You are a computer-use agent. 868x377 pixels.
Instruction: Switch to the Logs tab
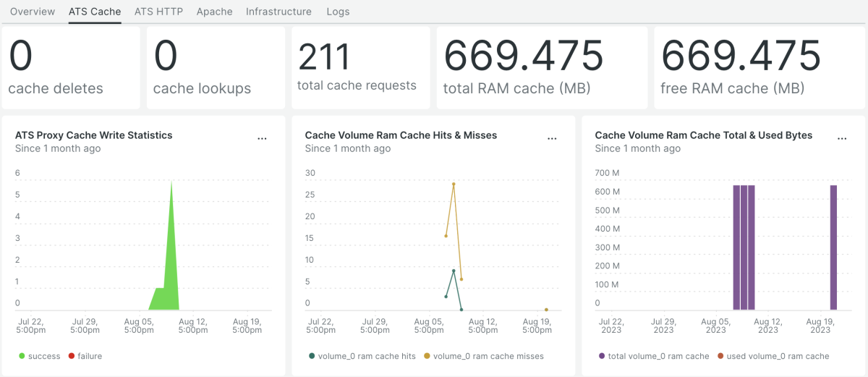(338, 12)
